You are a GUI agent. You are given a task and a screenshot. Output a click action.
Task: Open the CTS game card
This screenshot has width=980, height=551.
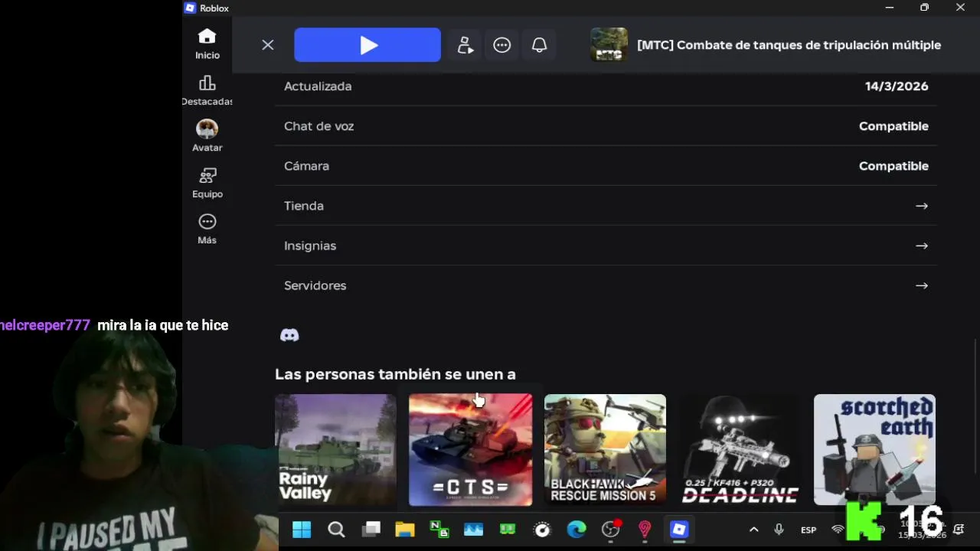470,450
